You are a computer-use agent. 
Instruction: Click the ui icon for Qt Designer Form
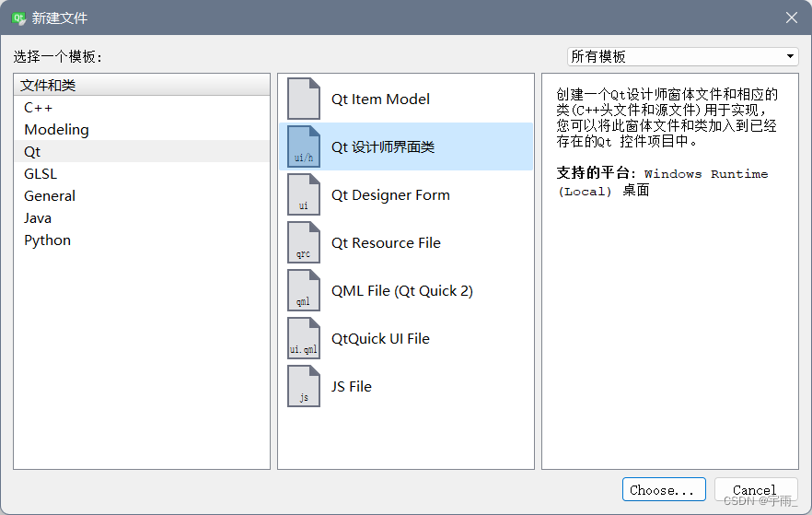click(304, 194)
